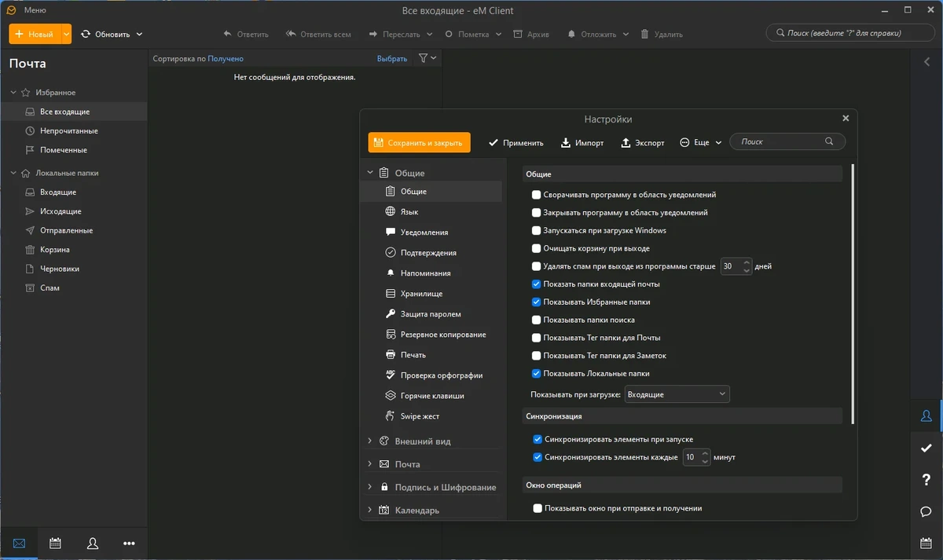943x560 pixels.
Task: Click the Сохранить и закрыть button
Action: [x=419, y=142]
